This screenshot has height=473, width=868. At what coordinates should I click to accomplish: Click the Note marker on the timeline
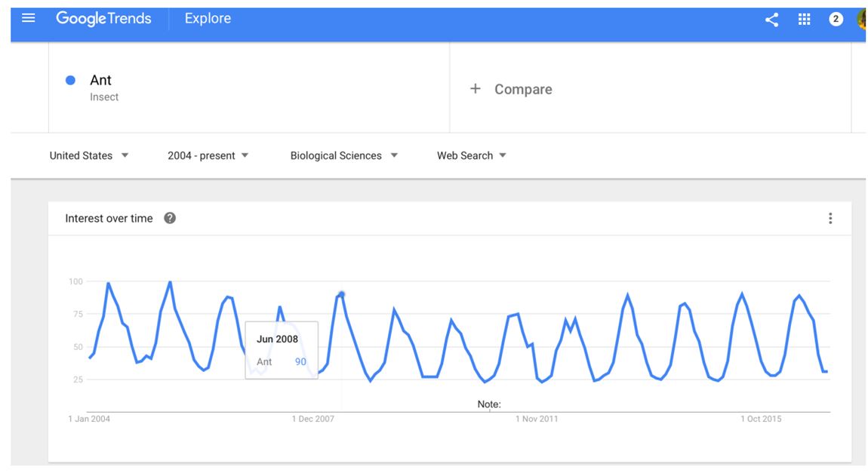(x=489, y=404)
